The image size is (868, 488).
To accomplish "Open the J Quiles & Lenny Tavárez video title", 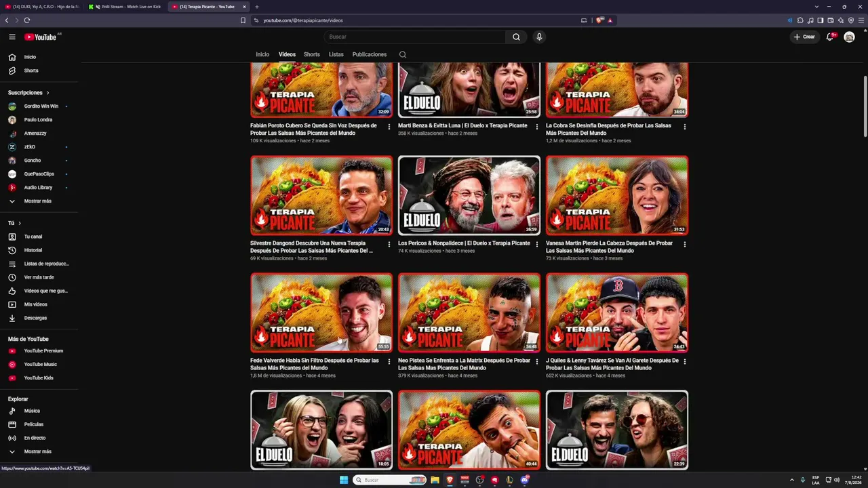I will tap(612, 364).
